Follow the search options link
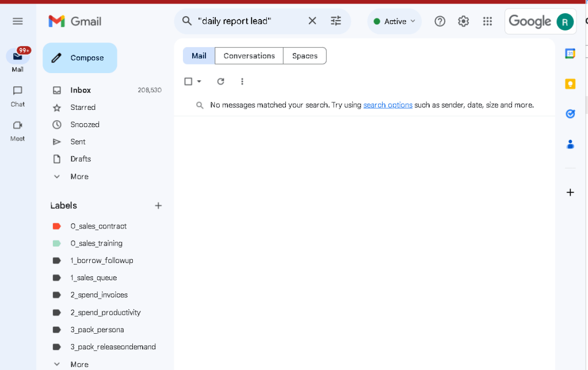The image size is (588, 370). (388, 105)
